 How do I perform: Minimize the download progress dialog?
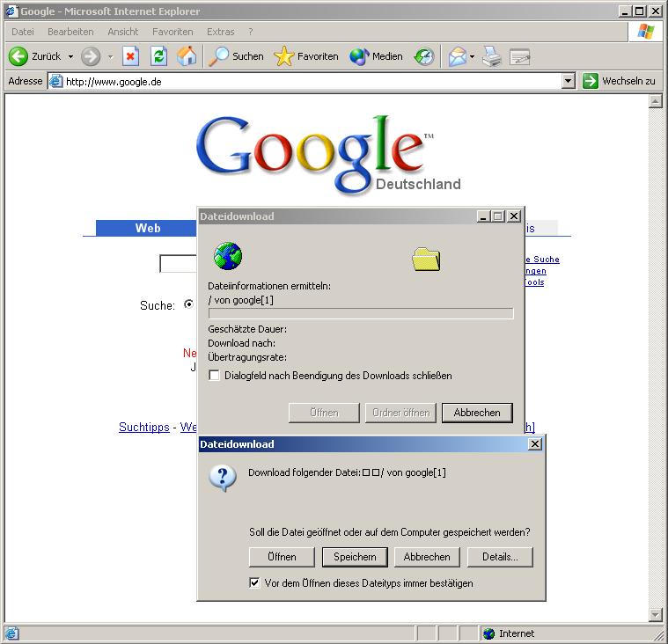482,216
